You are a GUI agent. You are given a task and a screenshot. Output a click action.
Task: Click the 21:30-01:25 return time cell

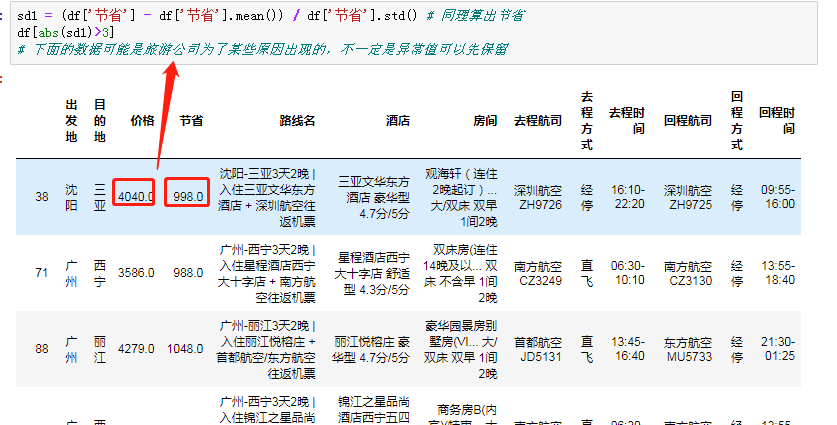point(778,349)
